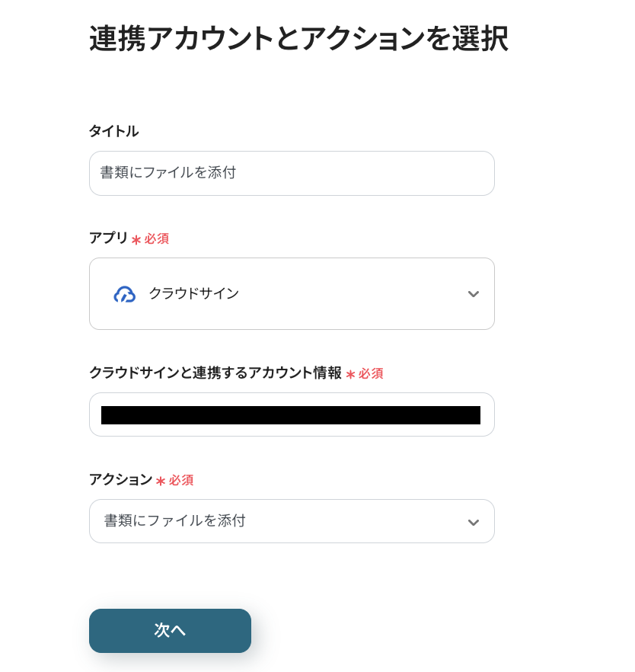Click 書類にファイルを添付 in action selector
This screenshot has height=672, width=635.
coord(175,521)
